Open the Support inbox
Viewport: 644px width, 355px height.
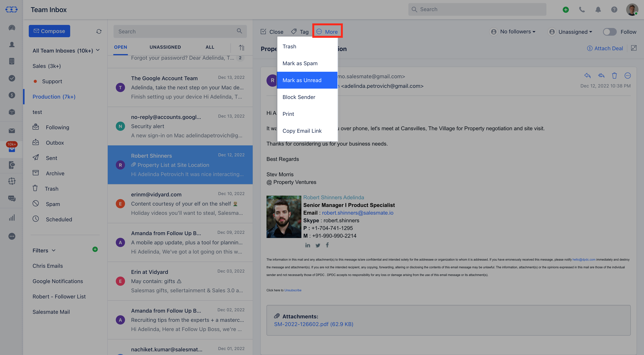click(52, 82)
